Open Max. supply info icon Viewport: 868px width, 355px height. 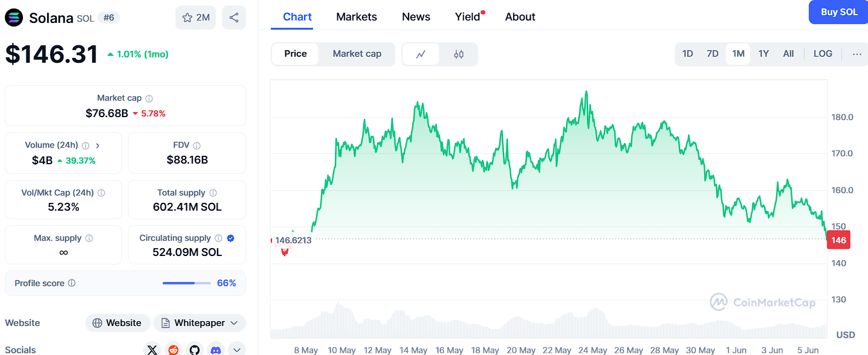(89, 238)
